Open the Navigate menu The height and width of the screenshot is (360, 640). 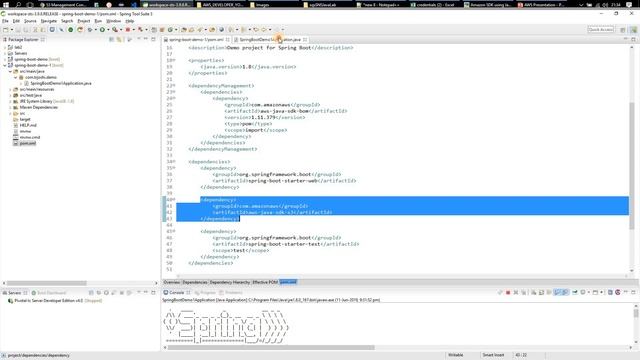click(x=49, y=21)
